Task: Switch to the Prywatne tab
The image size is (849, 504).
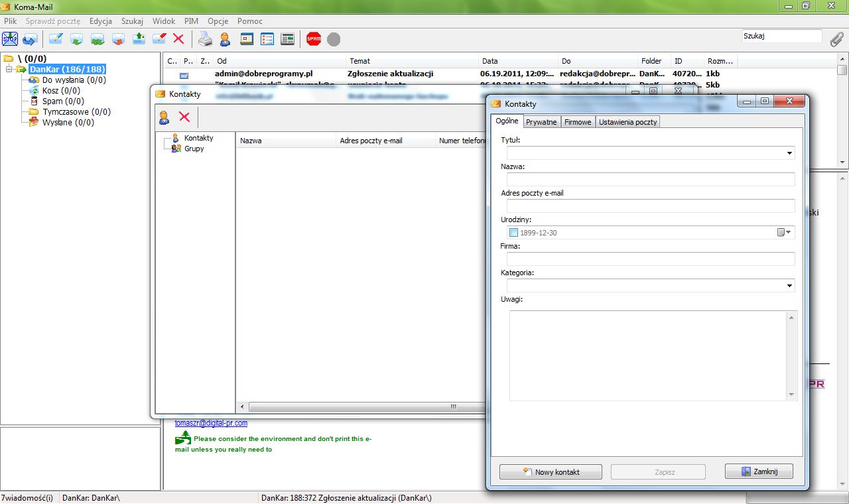Action: (541, 122)
